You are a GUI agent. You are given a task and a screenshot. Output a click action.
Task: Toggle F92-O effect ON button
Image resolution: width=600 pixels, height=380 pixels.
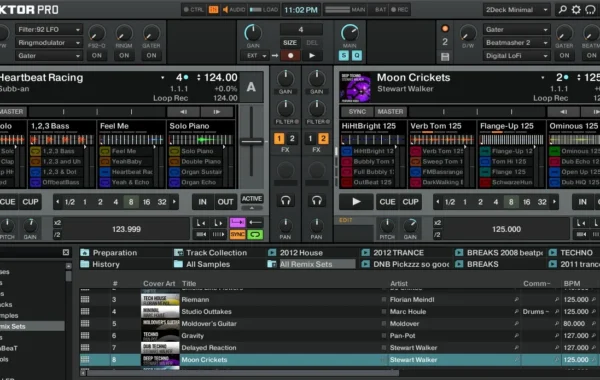tap(96, 55)
